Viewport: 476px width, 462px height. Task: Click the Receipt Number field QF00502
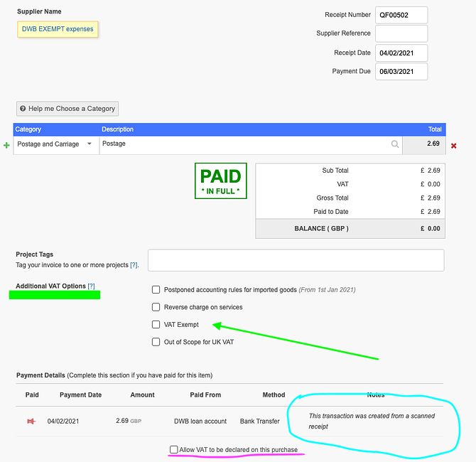(401, 15)
